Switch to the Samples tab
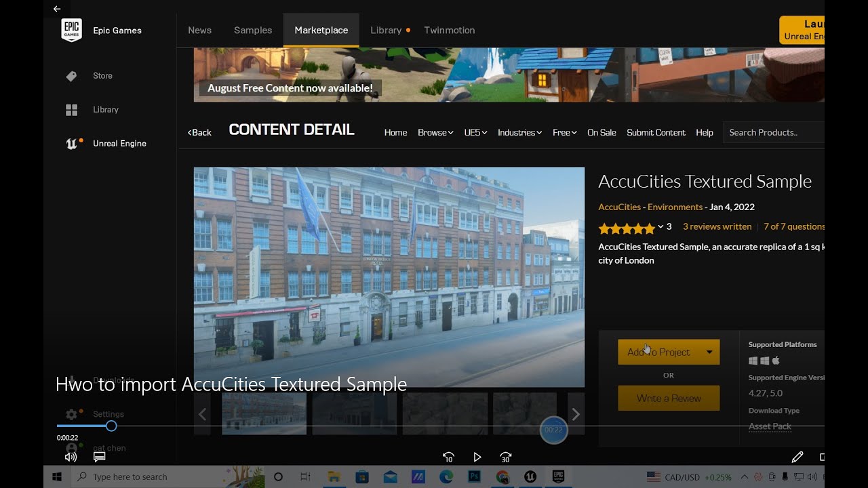Screen dimensions: 868x488 coord(253,30)
